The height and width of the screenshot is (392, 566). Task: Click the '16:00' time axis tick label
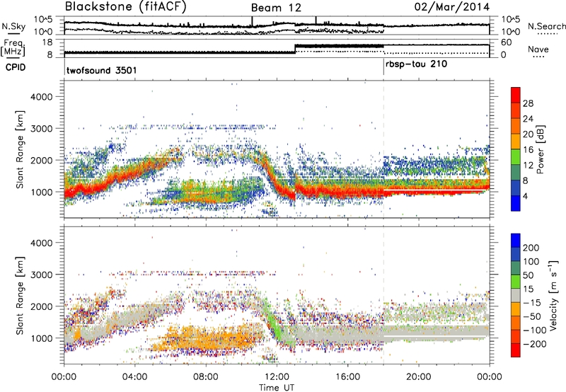(x=347, y=377)
